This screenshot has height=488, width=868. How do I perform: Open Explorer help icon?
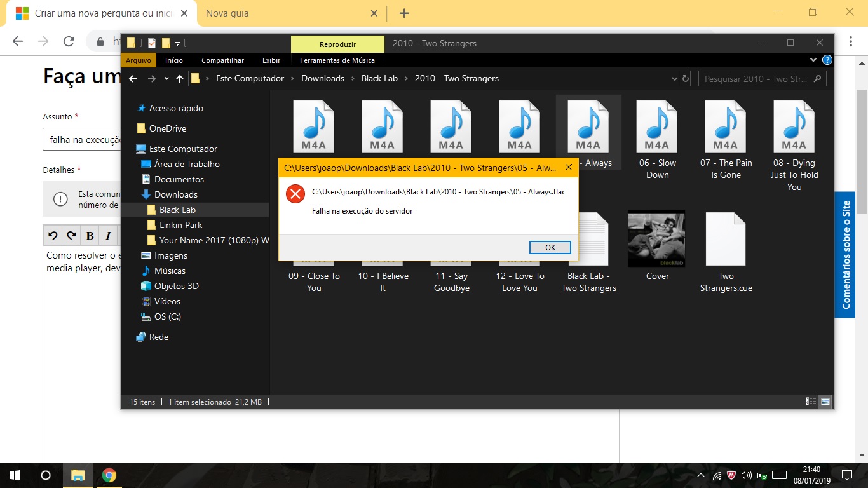(x=827, y=60)
